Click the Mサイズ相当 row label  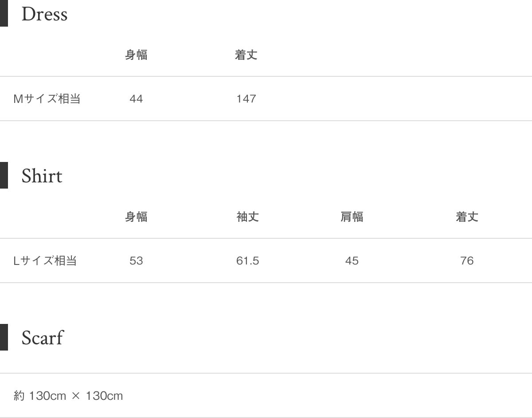(47, 99)
